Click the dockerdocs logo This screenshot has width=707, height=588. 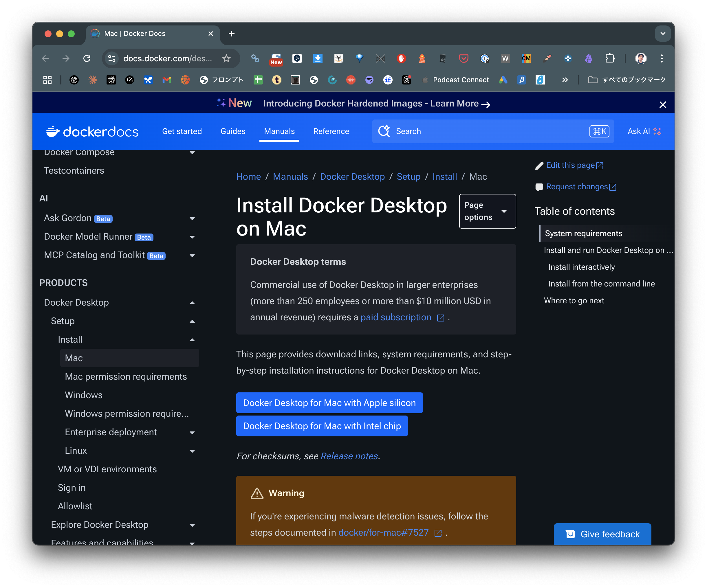[92, 131]
